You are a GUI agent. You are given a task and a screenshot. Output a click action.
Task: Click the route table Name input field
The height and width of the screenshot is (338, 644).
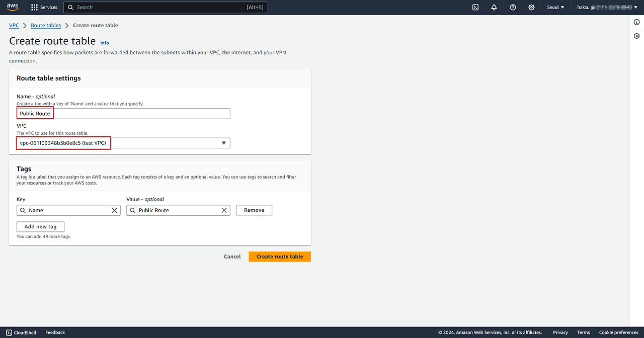pyautogui.click(x=123, y=114)
